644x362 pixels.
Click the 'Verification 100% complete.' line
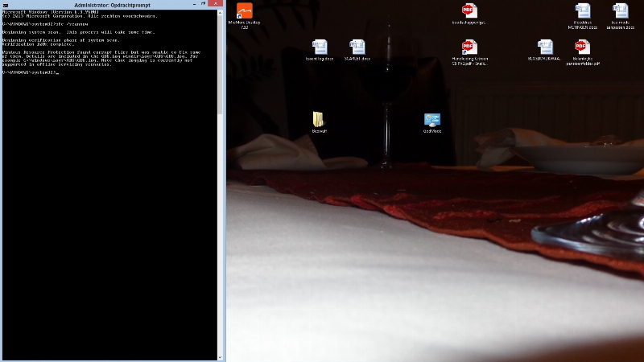pos(38,44)
